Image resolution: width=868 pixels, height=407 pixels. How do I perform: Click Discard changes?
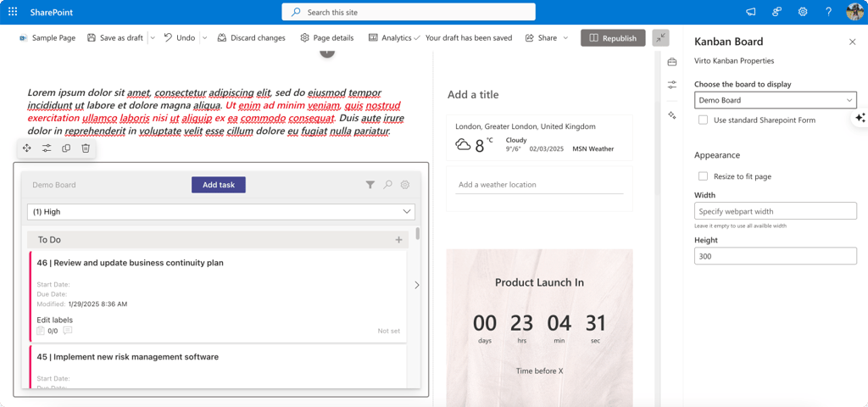[x=251, y=37]
